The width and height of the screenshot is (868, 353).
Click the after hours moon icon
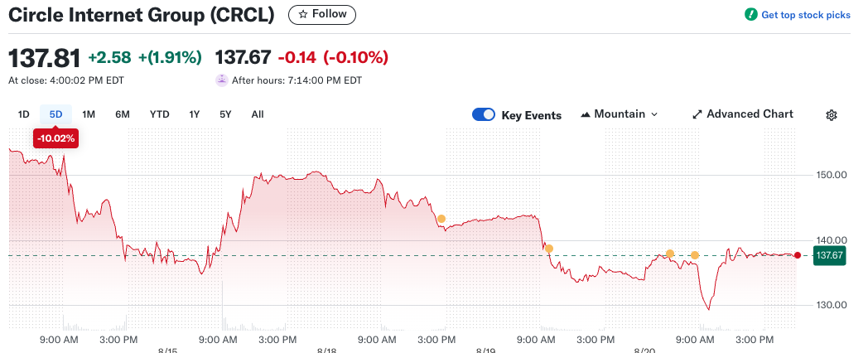click(x=221, y=80)
